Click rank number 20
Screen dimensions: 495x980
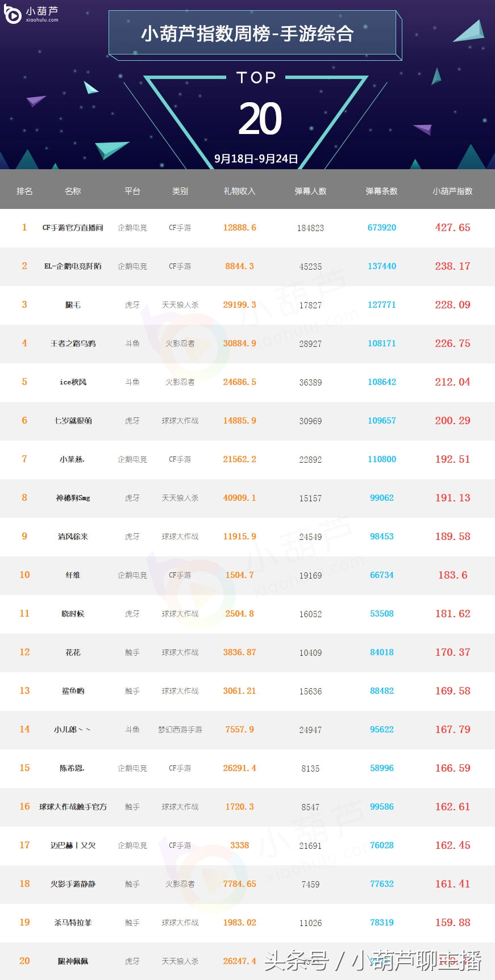coord(24,961)
